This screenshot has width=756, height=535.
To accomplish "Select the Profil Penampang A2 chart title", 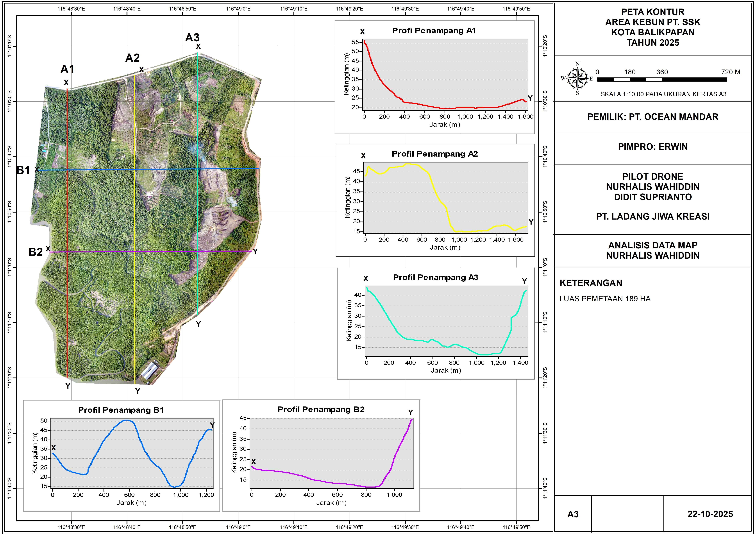I will tap(434, 154).
